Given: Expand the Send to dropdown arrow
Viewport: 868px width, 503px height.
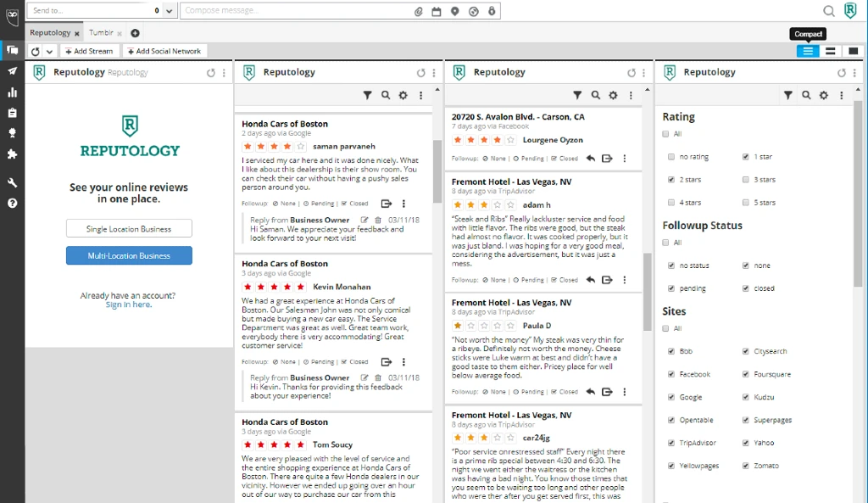Looking at the screenshot, I should [170, 11].
